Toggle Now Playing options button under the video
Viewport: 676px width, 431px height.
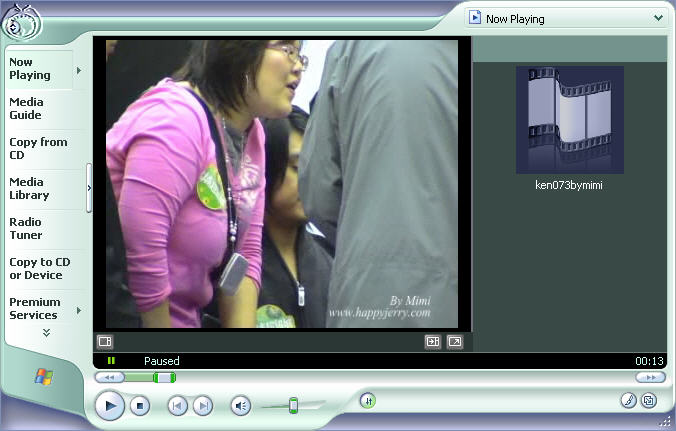coord(105,342)
